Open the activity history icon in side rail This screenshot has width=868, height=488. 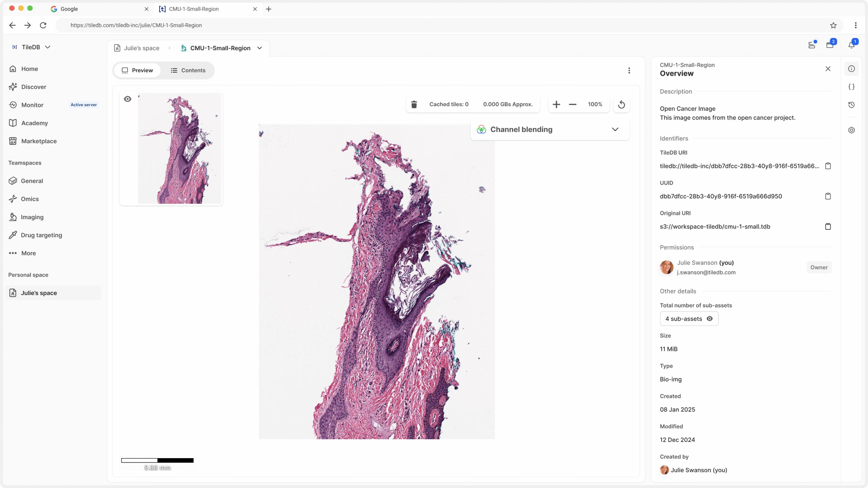[x=852, y=105]
